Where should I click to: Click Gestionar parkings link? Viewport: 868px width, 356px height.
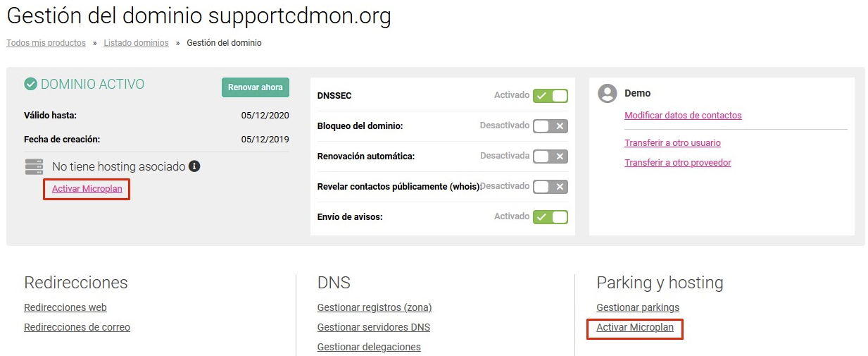tap(638, 307)
